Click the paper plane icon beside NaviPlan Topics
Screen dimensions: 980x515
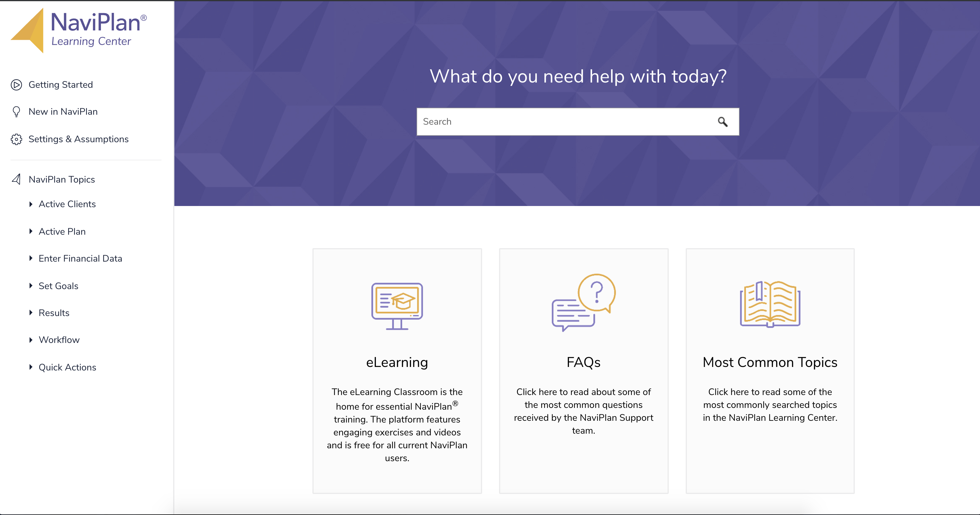[x=16, y=179]
